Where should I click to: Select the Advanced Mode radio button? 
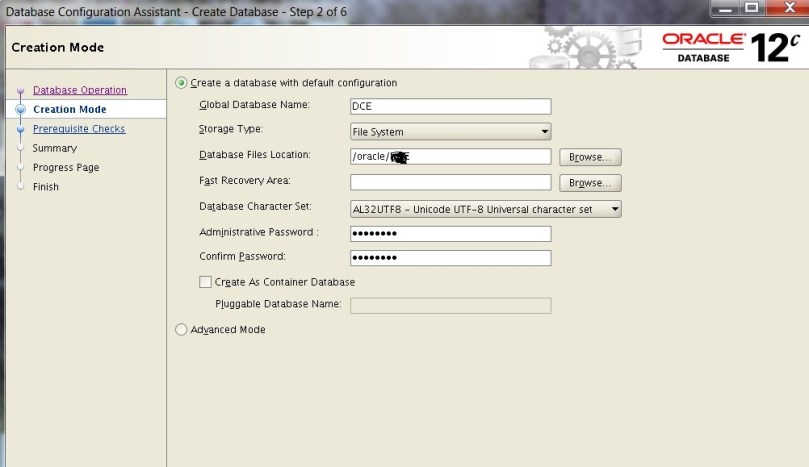pos(182,330)
